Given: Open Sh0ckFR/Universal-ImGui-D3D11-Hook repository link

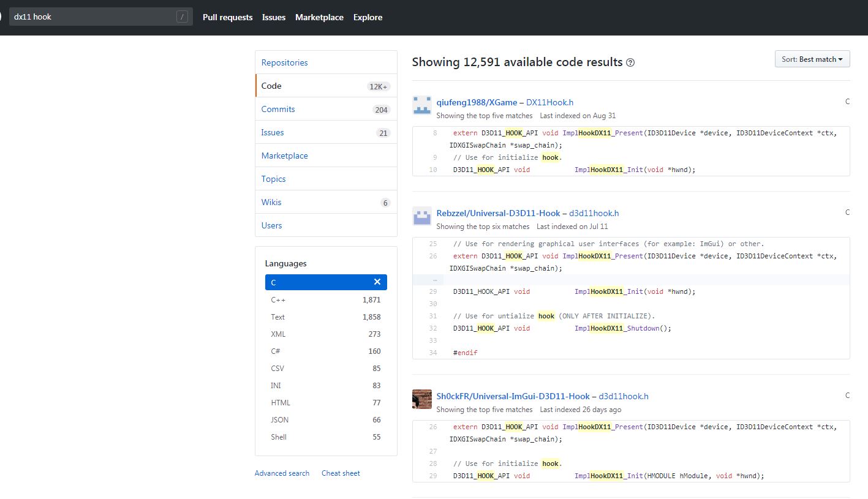Looking at the screenshot, I should pyautogui.click(x=513, y=396).
